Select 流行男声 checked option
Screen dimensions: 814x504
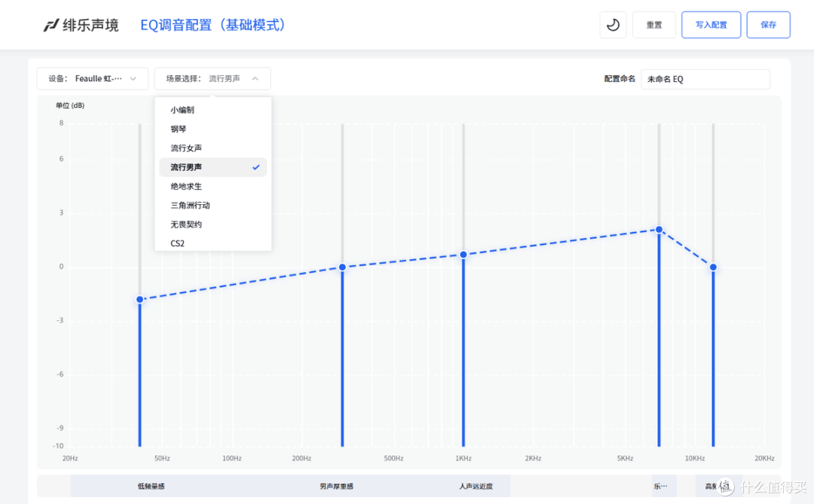coord(213,167)
